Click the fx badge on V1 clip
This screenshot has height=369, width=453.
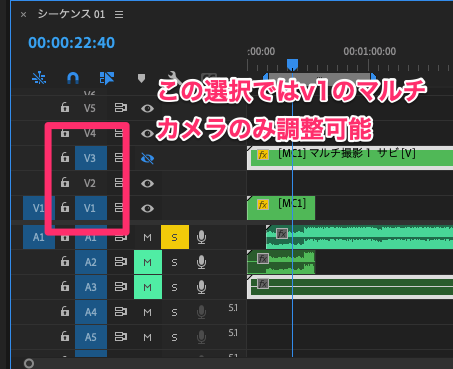pos(263,204)
